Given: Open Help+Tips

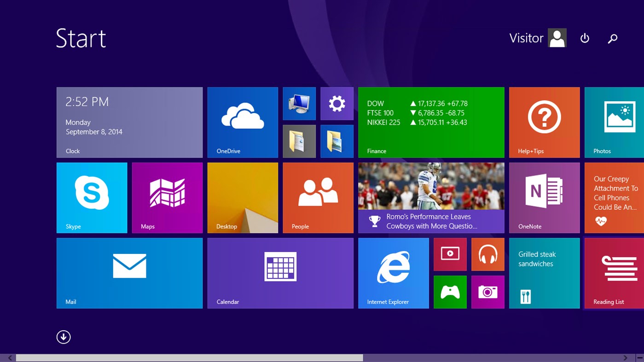Looking at the screenshot, I should (x=544, y=122).
